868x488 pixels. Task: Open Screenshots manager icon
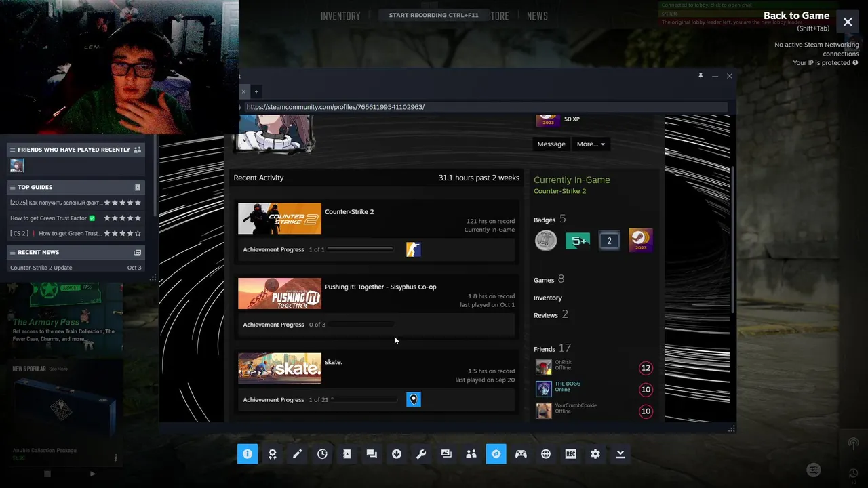point(446,454)
